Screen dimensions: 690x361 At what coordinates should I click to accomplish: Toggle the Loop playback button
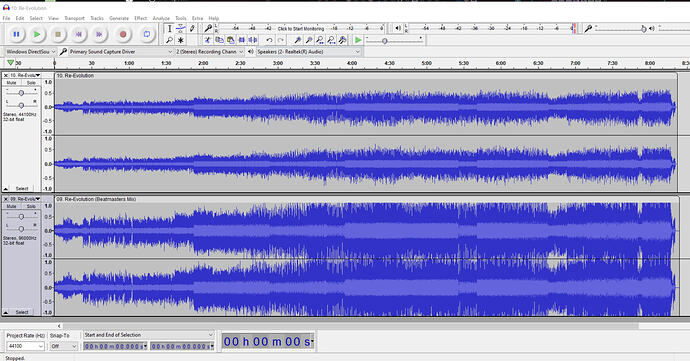[147, 34]
